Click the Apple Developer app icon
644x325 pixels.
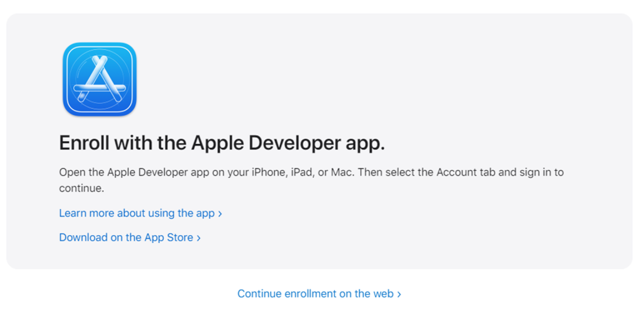[100, 79]
